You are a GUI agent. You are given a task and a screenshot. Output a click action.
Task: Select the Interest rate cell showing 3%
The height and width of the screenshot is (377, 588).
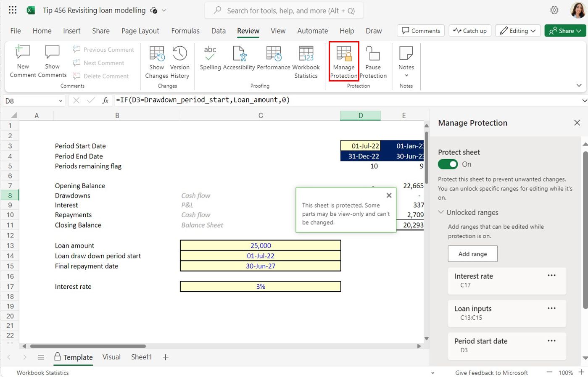point(260,287)
